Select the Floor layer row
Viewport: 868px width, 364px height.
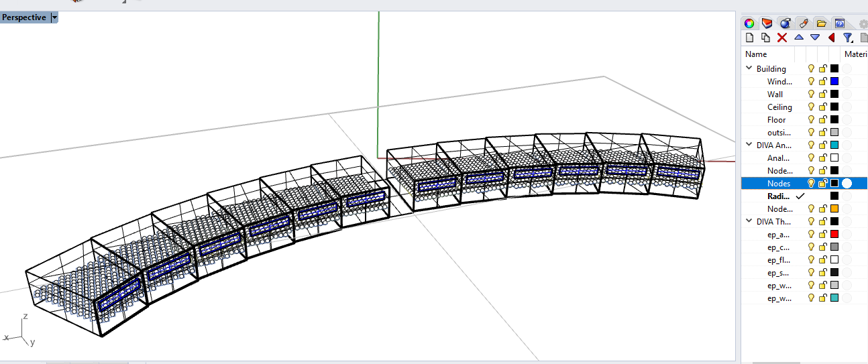804,119
